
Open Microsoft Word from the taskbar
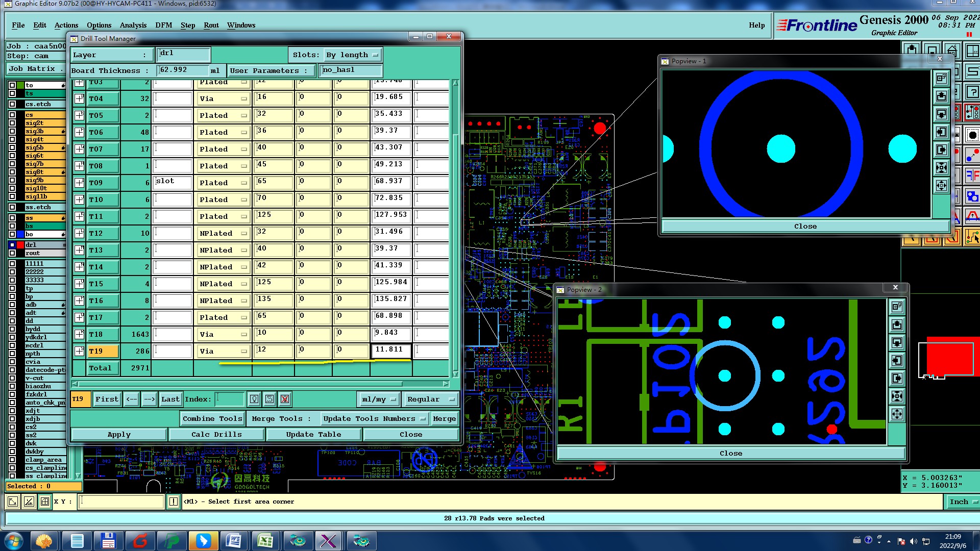pos(233,540)
